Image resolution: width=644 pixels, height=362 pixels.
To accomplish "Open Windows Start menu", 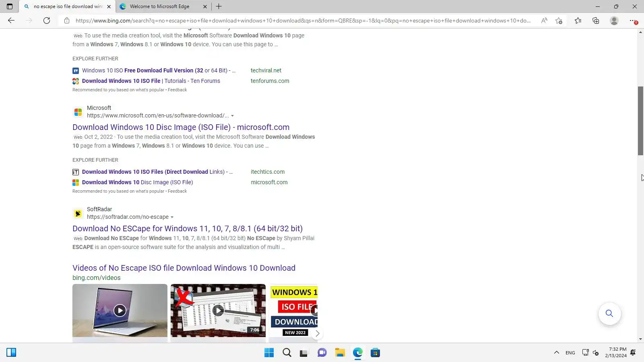I will click(269, 353).
